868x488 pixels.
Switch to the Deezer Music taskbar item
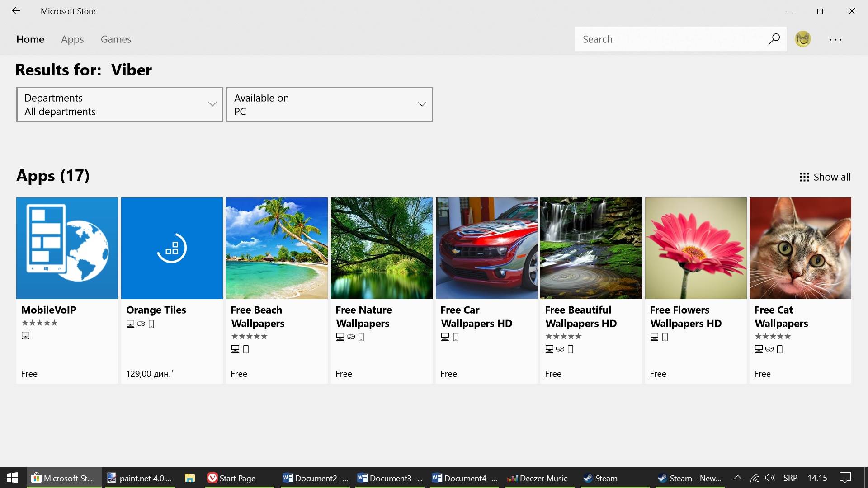538,478
